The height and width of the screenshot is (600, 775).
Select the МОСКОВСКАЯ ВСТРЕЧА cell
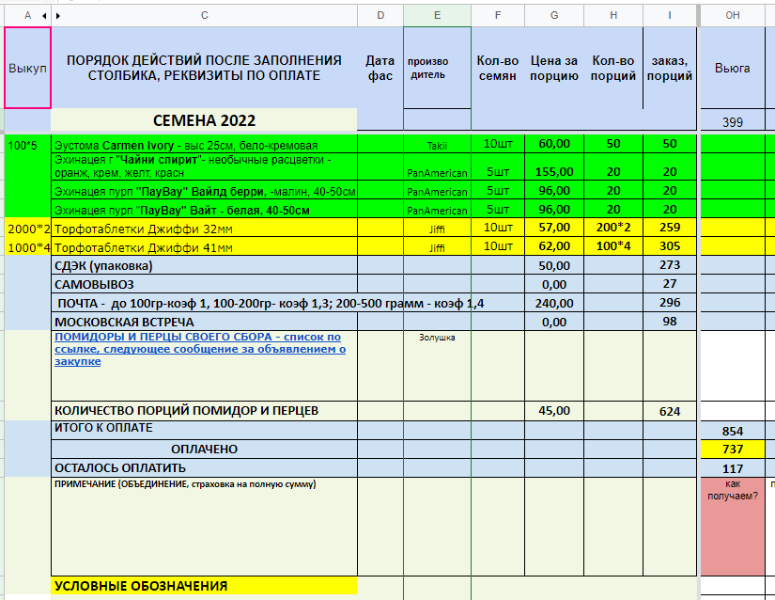(x=204, y=321)
